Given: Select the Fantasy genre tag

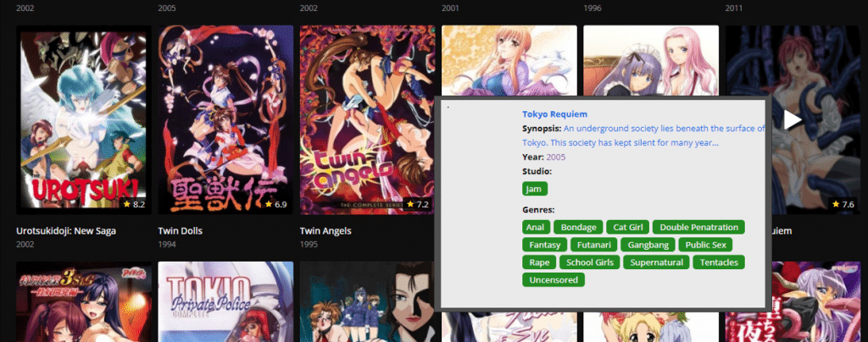Looking at the screenshot, I should (x=545, y=245).
